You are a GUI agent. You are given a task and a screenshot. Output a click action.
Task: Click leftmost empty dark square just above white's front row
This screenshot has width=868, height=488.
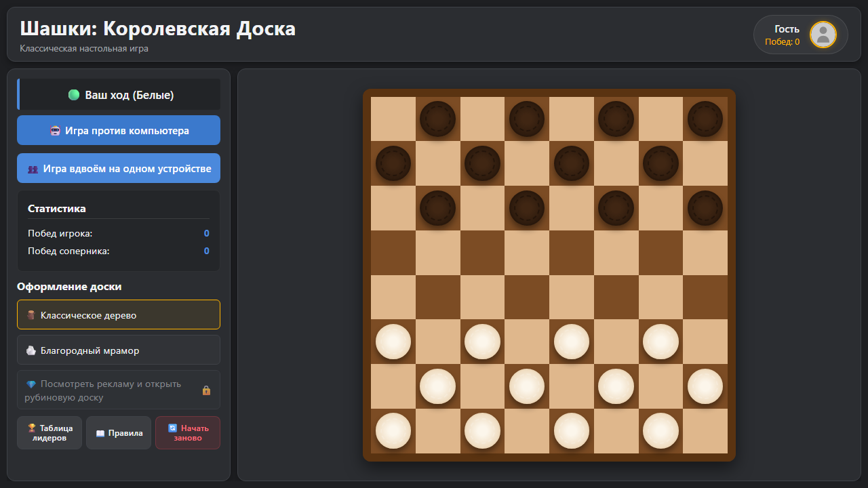coord(437,297)
